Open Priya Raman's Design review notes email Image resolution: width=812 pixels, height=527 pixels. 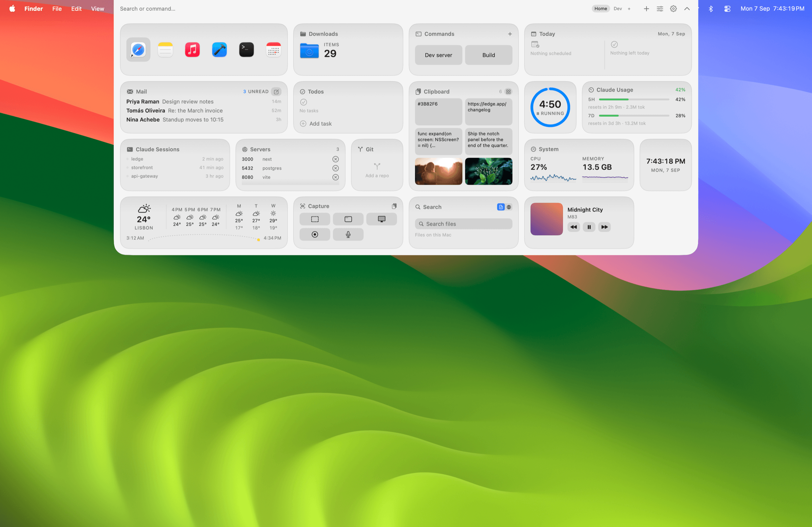[x=204, y=102]
